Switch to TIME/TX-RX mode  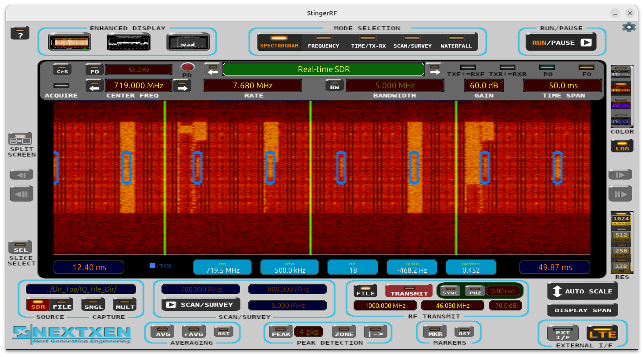tap(368, 43)
